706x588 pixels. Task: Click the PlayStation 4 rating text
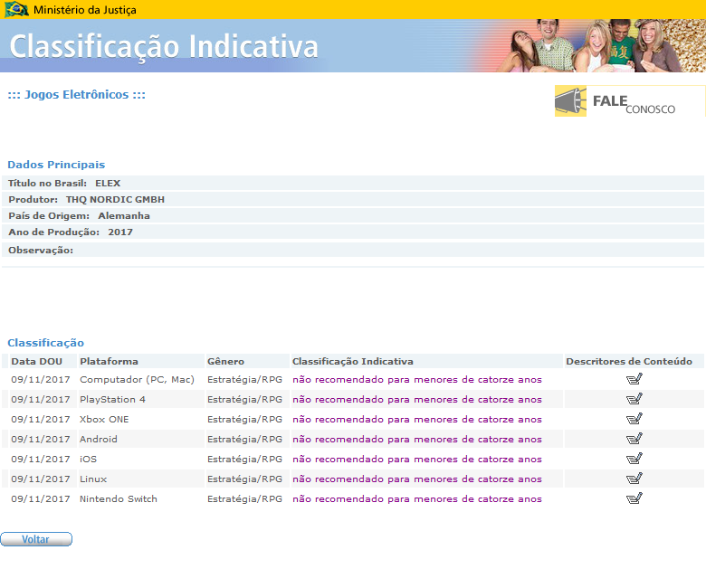(x=416, y=399)
